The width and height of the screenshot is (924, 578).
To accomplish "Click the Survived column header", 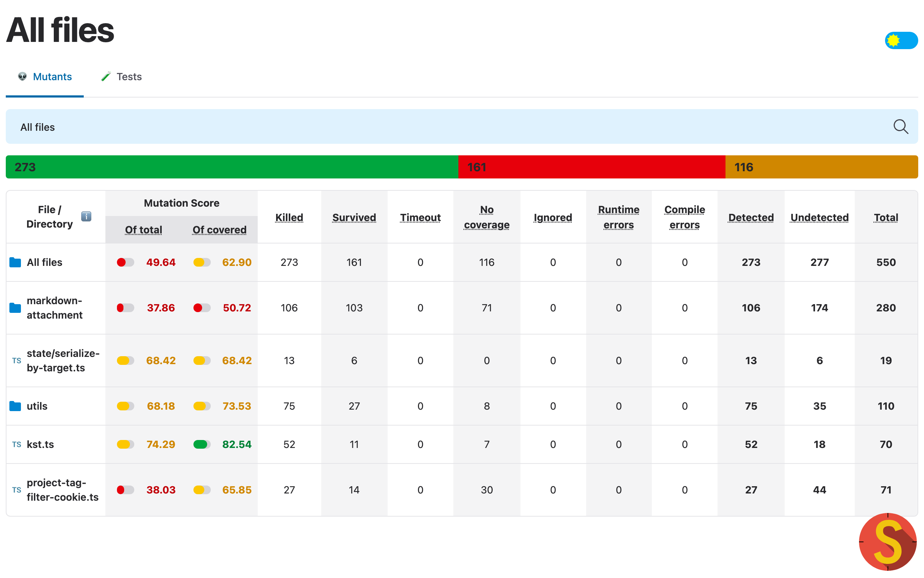I will coord(354,217).
